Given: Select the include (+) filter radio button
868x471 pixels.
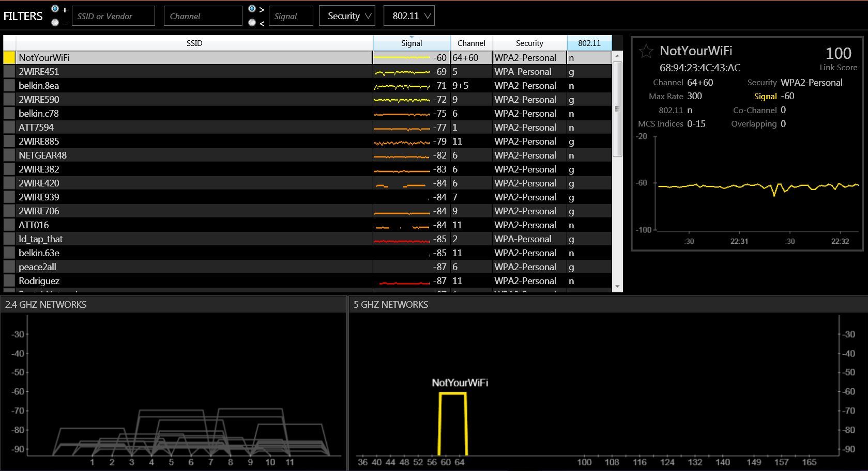Looking at the screenshot, I should coord(55,9).
